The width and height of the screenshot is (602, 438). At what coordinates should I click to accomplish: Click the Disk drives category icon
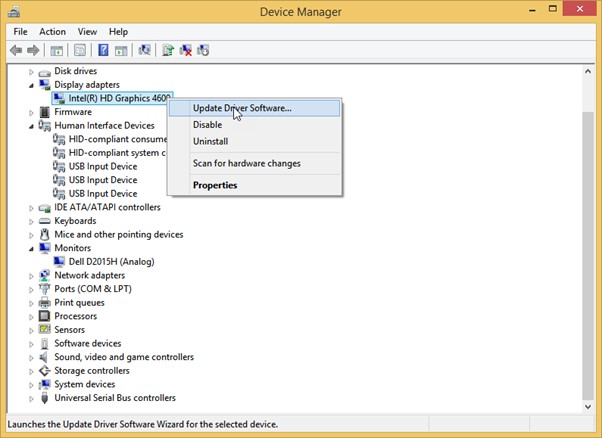[x=45, y=72]
